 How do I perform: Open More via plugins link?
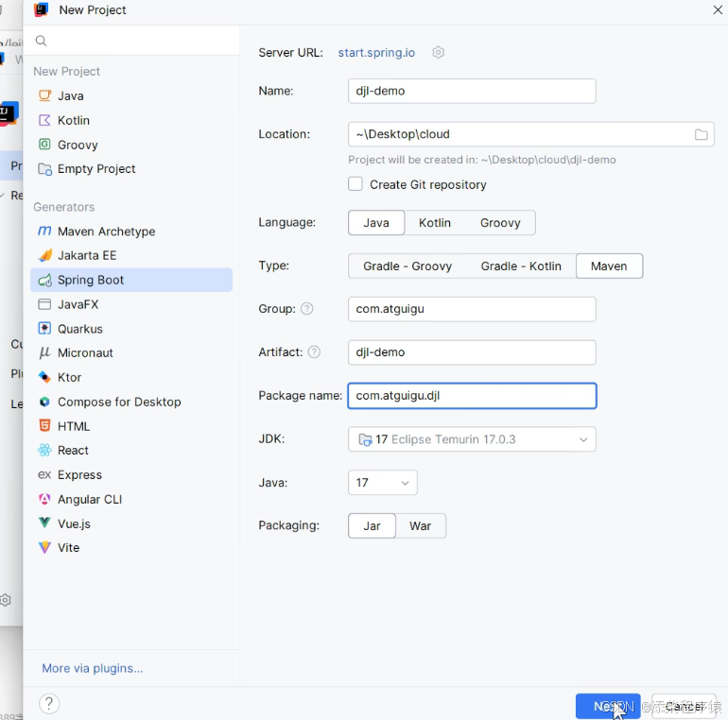(93, 668)
